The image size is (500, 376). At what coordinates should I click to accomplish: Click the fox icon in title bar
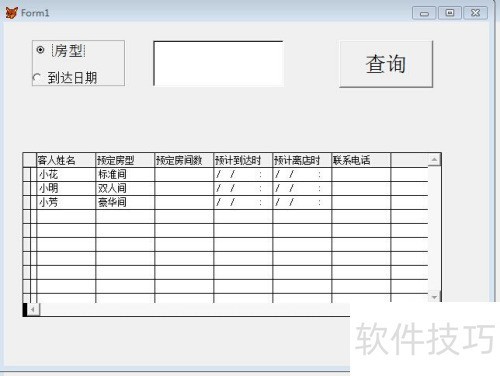[x=11, y=13]
